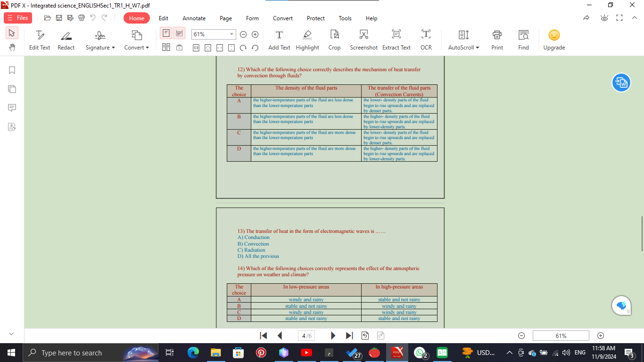This screenshot has height=362, width=644.
Task: Click the Crop tool
Action: (334, 40)
